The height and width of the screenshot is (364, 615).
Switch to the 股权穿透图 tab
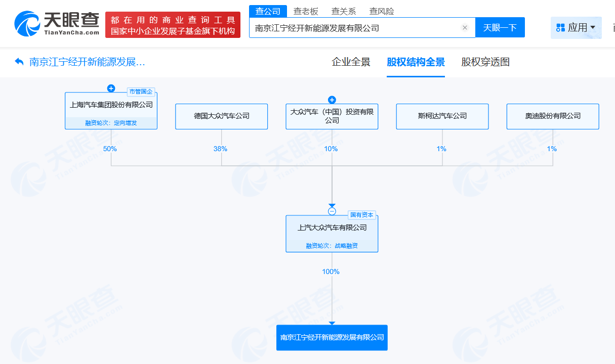[x=485, y=62]
